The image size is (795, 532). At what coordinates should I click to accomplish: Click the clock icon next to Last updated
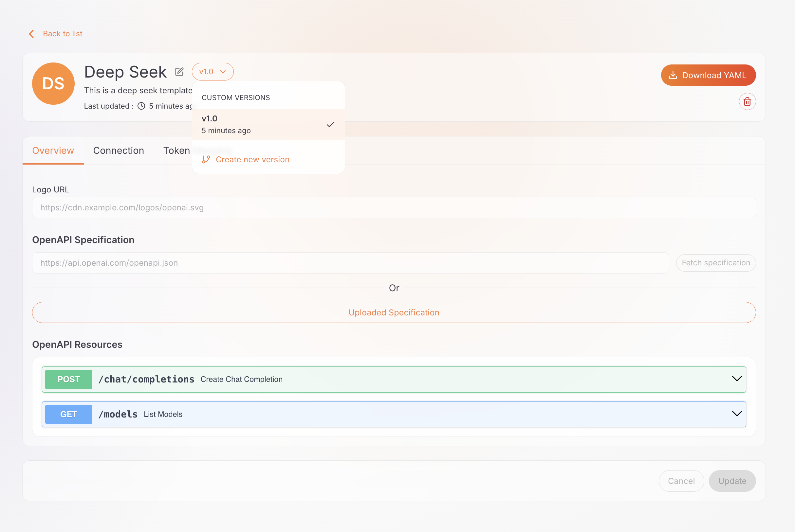pos(141,106)
